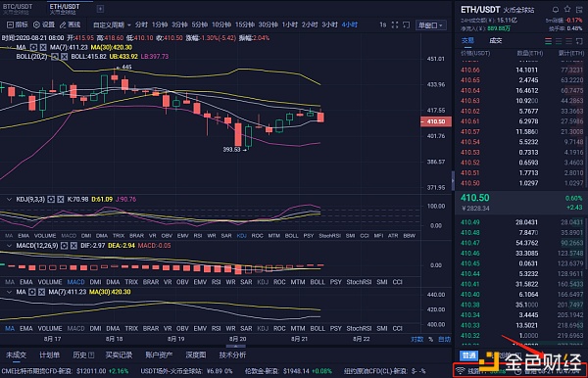
Task: Click bid price 410.49 in order book
Action: (469, 222)
